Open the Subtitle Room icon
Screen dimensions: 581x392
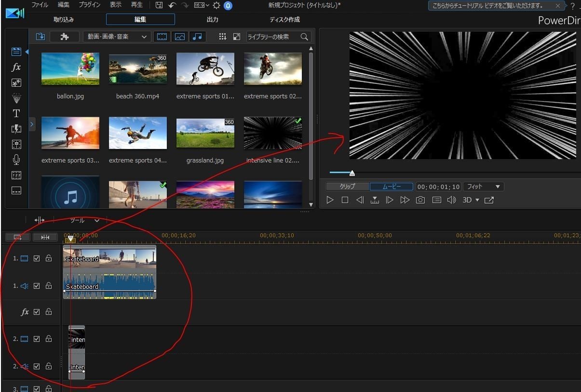click(16, 190)
